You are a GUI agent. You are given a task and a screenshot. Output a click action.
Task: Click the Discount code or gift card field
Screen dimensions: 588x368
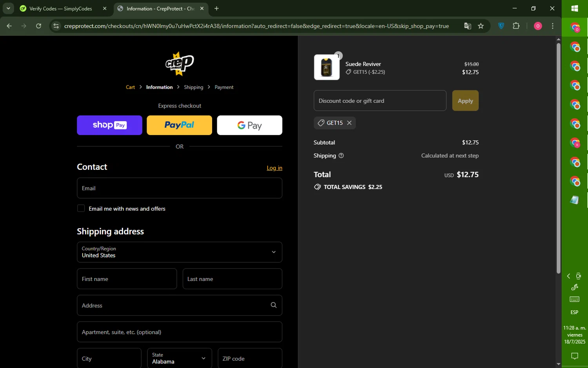click(380, 100)
